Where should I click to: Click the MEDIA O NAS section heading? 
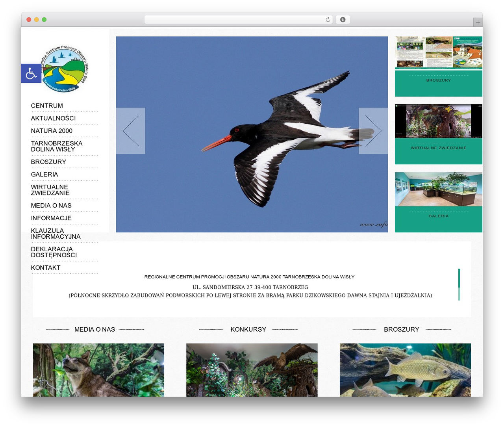[94, 329]
